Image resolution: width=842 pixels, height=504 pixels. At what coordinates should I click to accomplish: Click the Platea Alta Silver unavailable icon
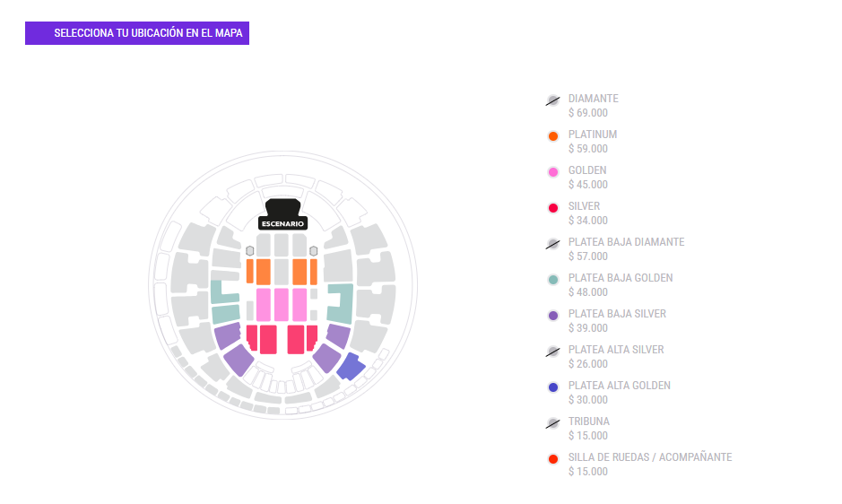pyautogui.click(x=552, y=352)
